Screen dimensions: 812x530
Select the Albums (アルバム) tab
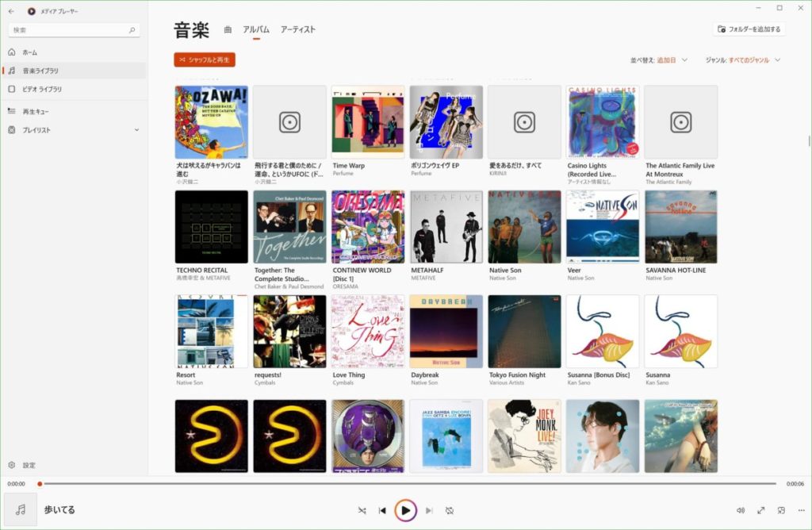(x=256, y=29)
